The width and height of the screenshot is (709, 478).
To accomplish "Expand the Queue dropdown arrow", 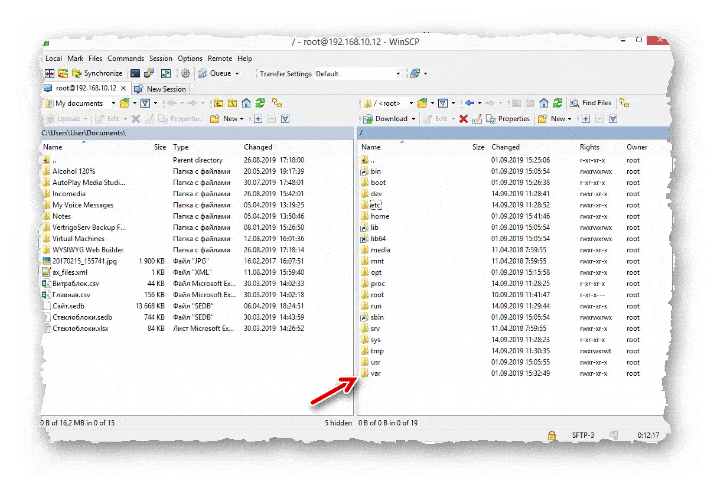I will (237, 74).
